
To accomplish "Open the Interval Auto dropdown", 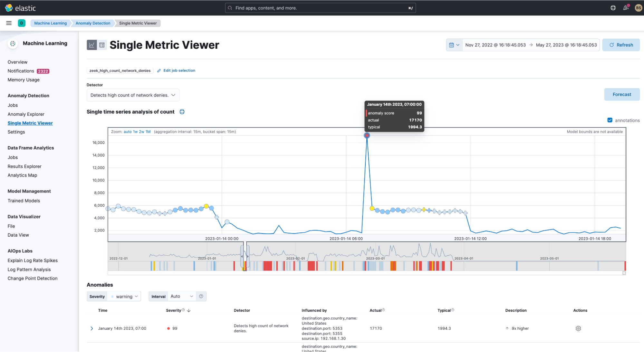I will pos(182,296).
